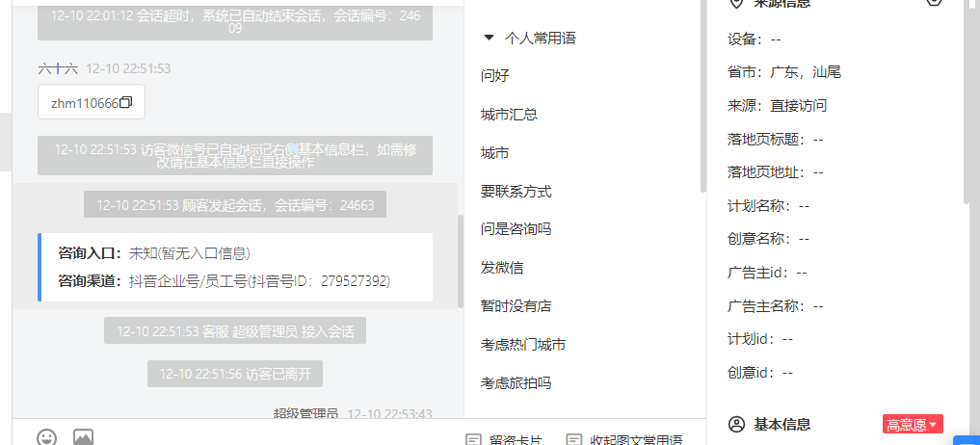
Task: Click the 计划id row
Action: 760,339
